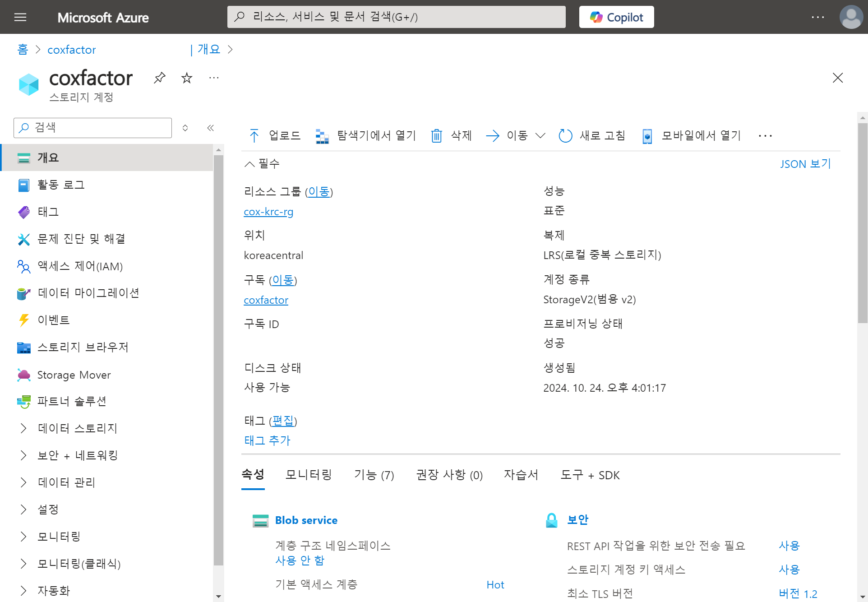
Task: Click the 업로드 upload arrow icon
Action: click(254, 135)
